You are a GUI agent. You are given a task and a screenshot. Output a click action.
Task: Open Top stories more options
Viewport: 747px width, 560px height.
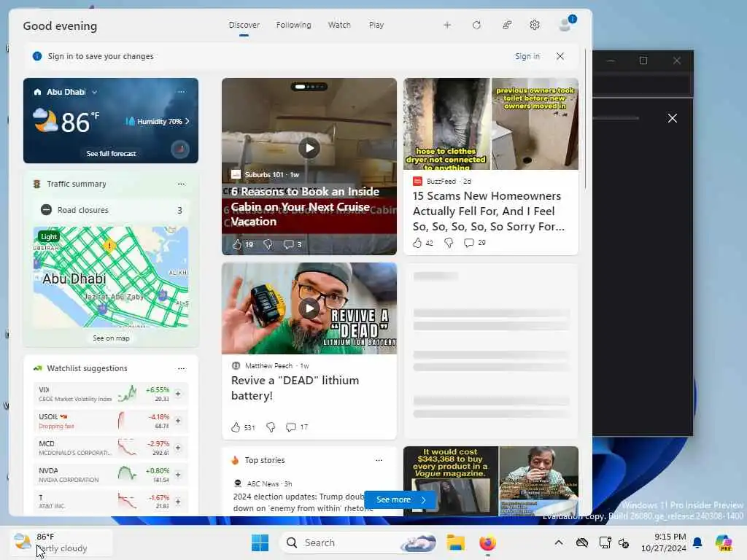[x=379, y=461]
